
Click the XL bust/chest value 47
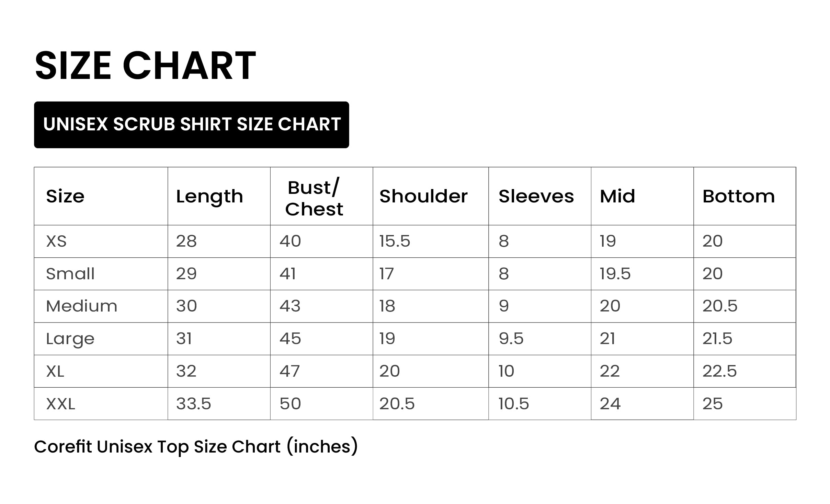tap(289, 371)
